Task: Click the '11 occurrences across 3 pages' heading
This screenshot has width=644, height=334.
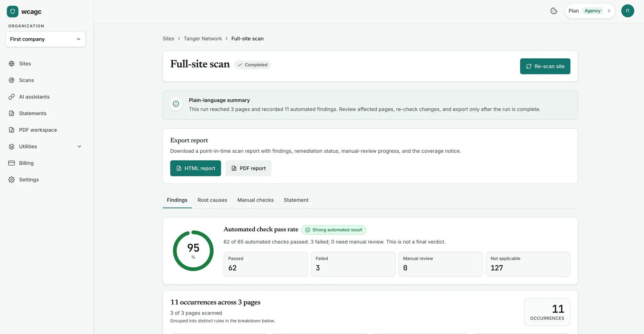Action: pyautogui.click(x=215, y=302)
